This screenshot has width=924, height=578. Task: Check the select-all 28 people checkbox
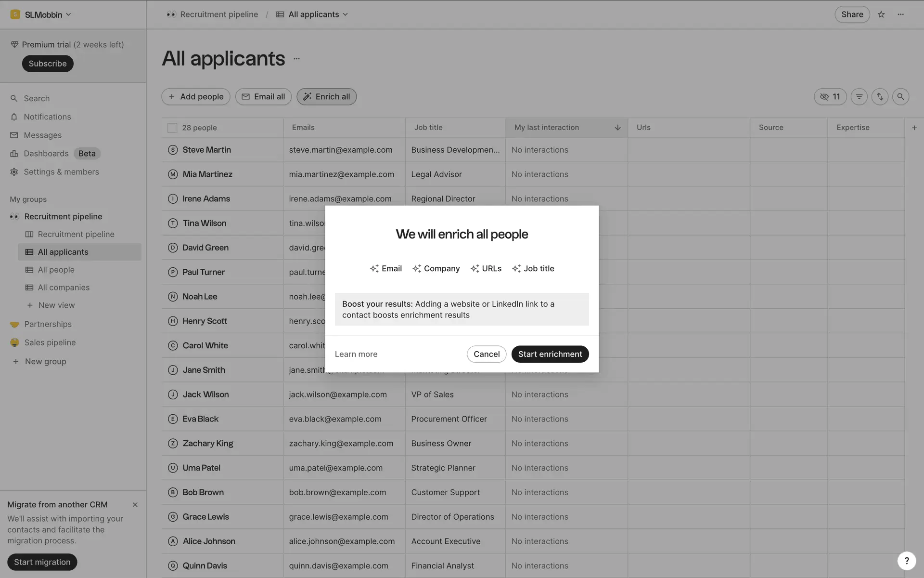pos(172,128)
